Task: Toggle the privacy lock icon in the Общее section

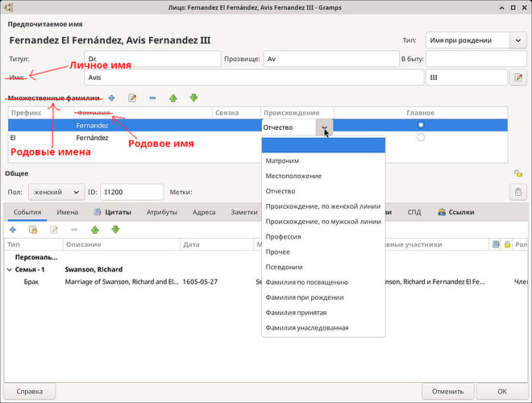Action: [518, 173]
